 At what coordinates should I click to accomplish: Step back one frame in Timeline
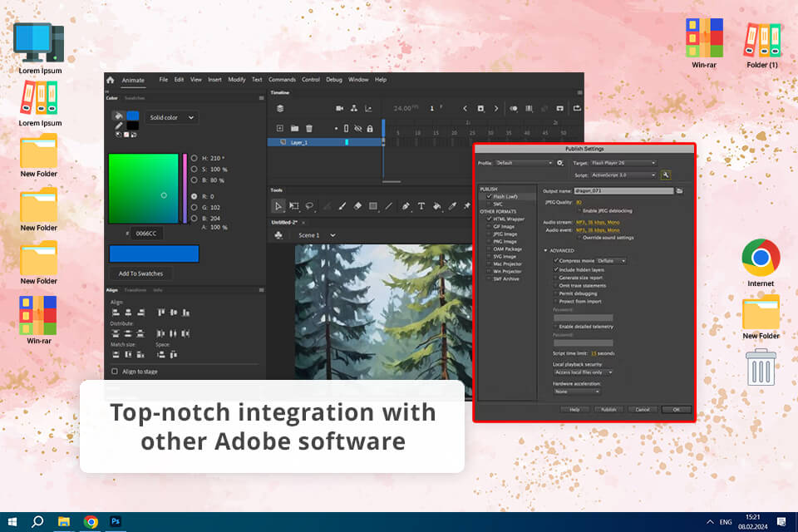coord(465,108)
